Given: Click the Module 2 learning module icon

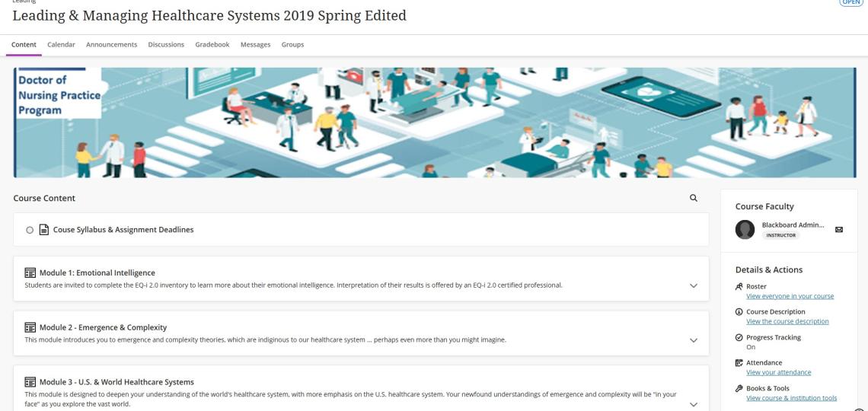Looking at the screenshot, I should (x=30, y=327).
